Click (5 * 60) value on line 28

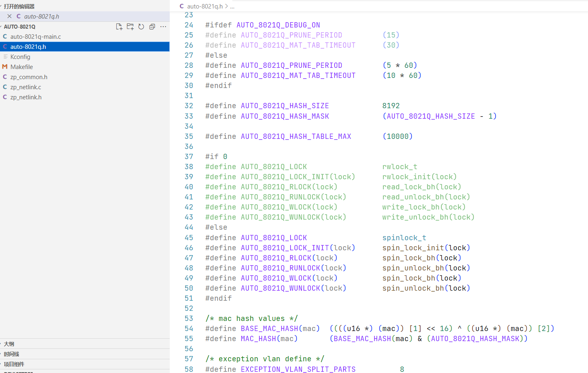click(400, 65)
